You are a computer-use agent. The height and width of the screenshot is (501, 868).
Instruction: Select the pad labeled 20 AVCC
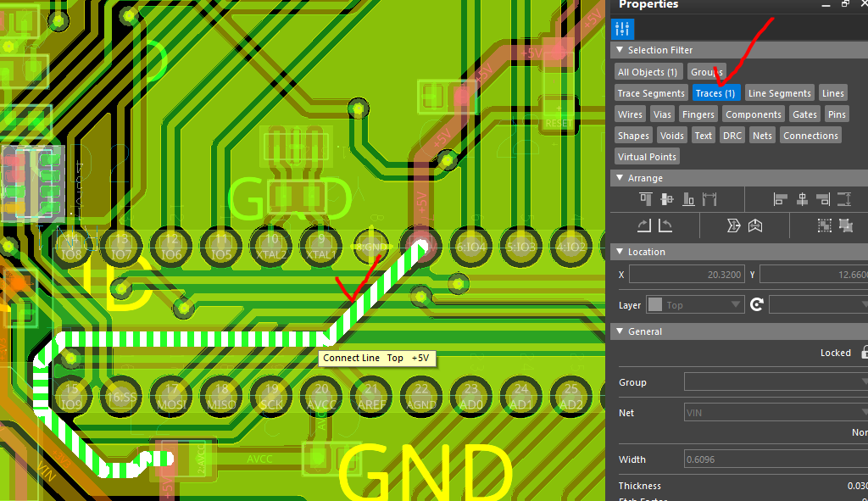coord(321,397)
